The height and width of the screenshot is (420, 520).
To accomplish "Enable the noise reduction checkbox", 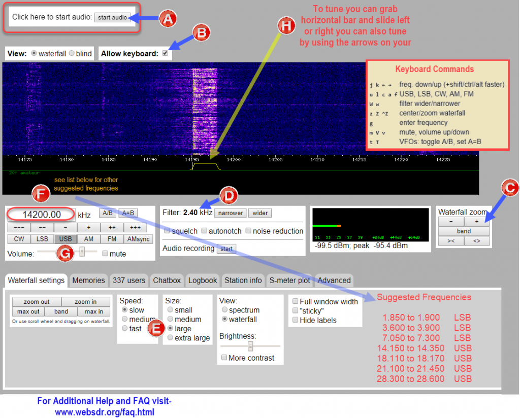I will pyautogui.click(x=248, y=230).
